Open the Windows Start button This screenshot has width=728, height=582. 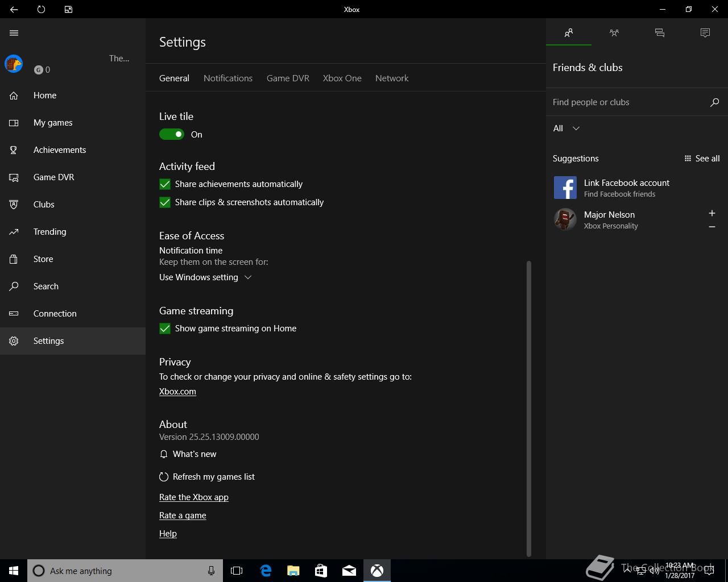[x=14, y=571]
